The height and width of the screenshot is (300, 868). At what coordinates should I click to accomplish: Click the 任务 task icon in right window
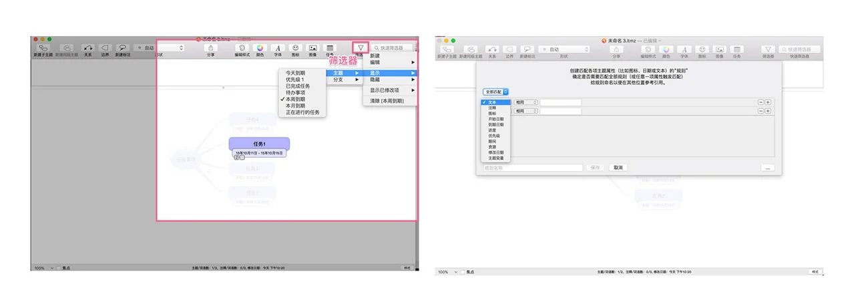pos(736,49)
